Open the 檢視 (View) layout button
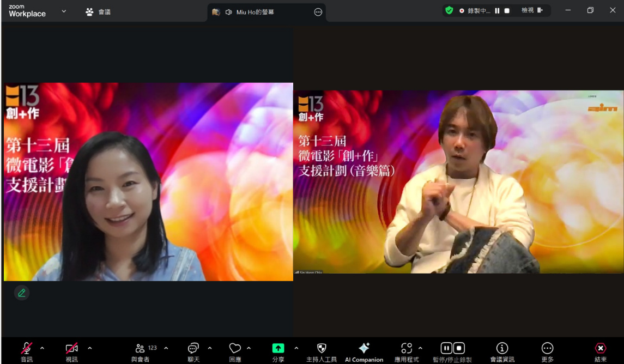This screenshot has width=624, height=364. (x=532, y=10)
